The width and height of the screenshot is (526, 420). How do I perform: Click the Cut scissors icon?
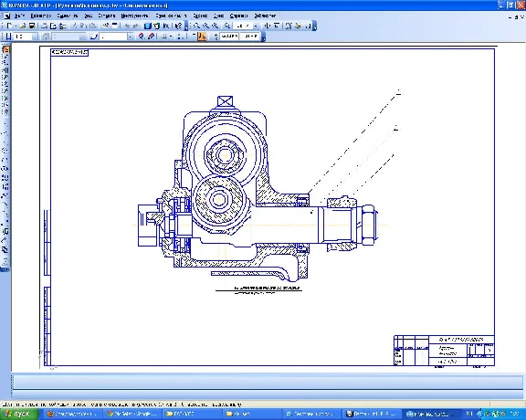(x=75, y=26)
